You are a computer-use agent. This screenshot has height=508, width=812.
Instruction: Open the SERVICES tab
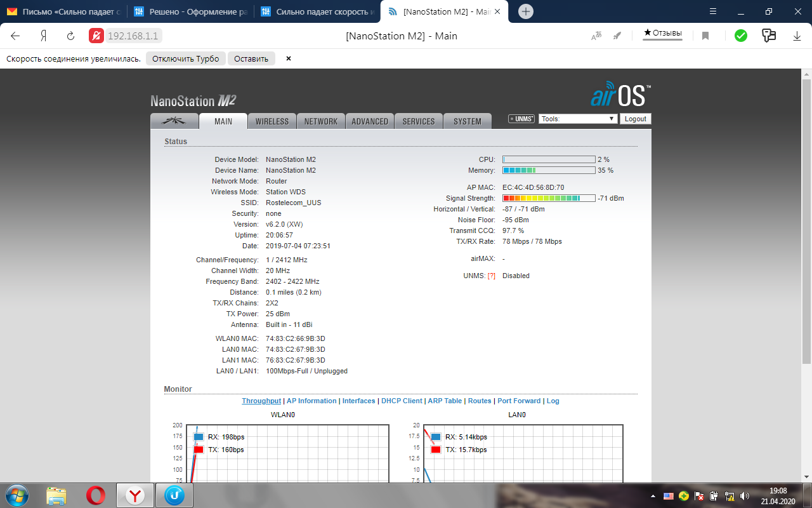(x=419, y=121)
